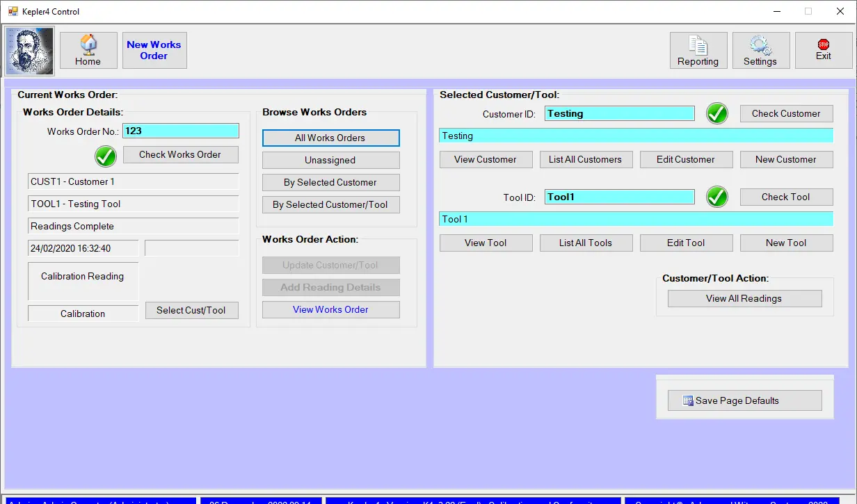The image size is (857, 504).
Task: Show List All Customers
Action: 585,159
